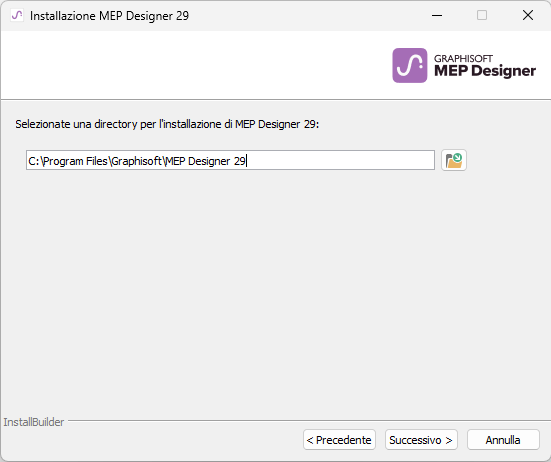Cancel installation with the Annulla button
The height and width of the screenshot is (462, 551).
[503, 440]
